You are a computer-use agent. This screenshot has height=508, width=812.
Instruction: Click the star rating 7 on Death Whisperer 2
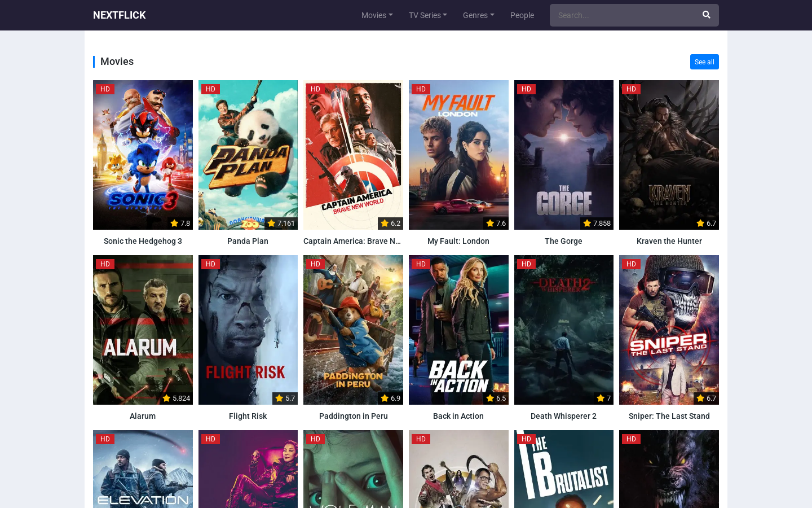(603, 398)
